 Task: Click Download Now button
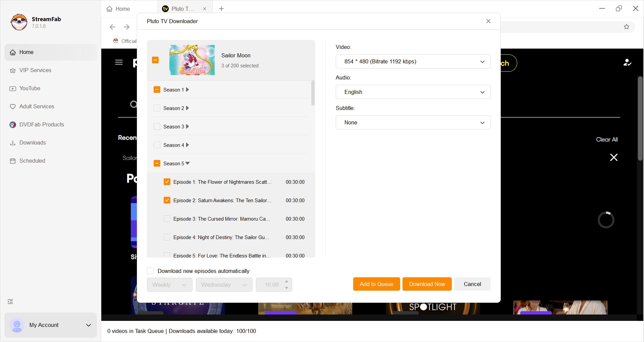[x=427, y=284]
